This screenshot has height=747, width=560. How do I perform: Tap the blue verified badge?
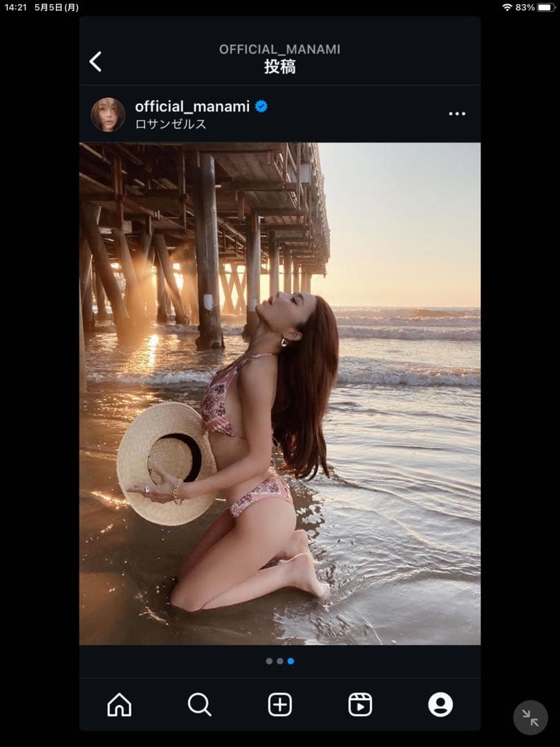261,107
